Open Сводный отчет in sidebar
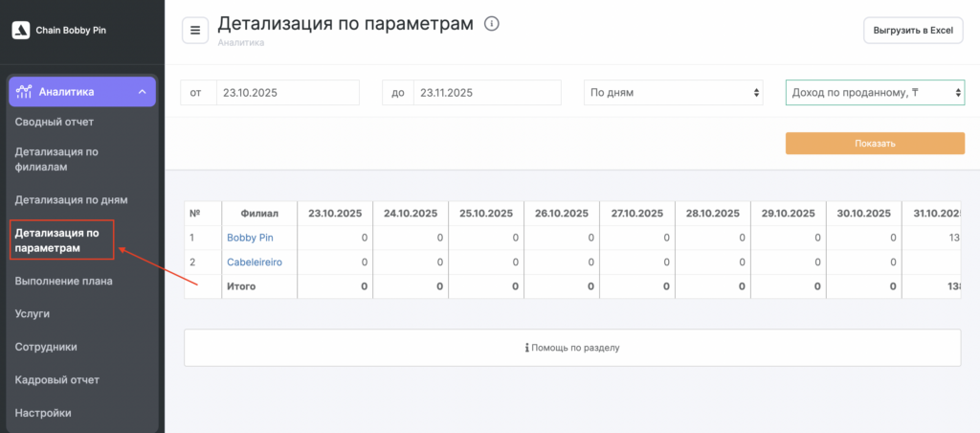The height and width of the screenshot is (433, 980). point(54,122)
